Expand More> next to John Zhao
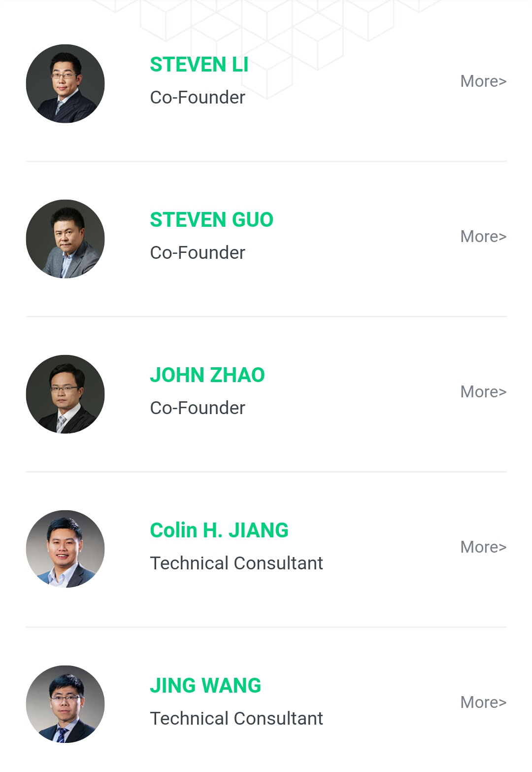The height and width of the screenshot is (772, 532). pos(483,392)
